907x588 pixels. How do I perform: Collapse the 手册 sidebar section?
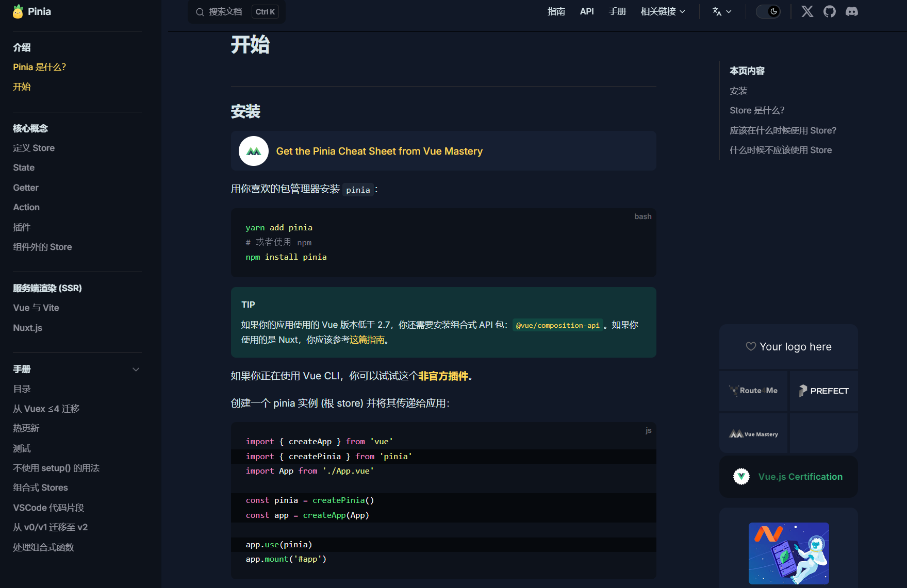point(136,369)
